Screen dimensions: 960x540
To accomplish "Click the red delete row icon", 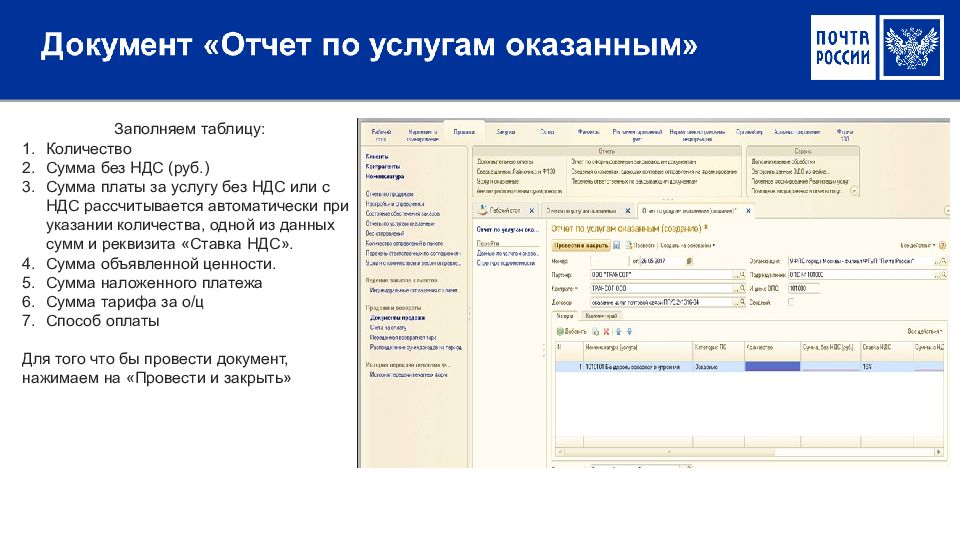I will (x=606, y=332).
